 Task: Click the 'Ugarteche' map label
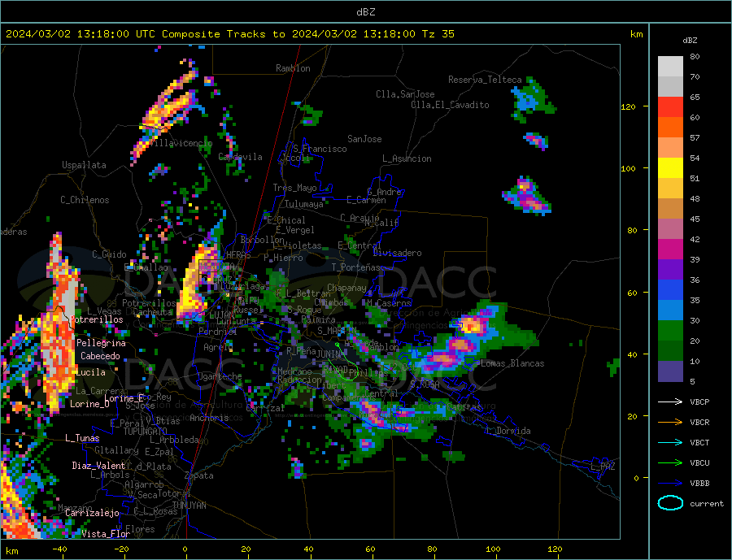[x=220, y=376]
